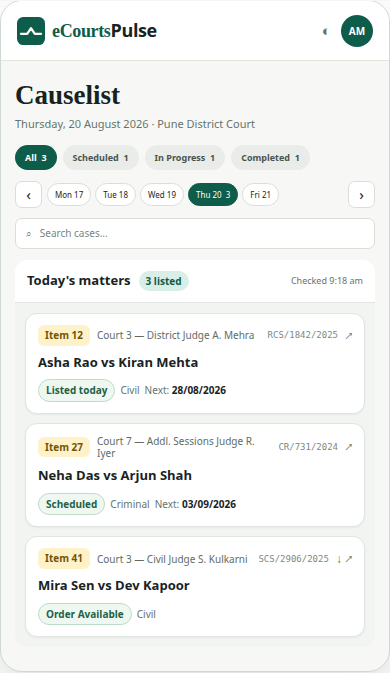The width and height of the screenshot is (390, 673).
Task: Click Court 3 — Civil Judge S. Kulkarni
Action: click(172, 559)
